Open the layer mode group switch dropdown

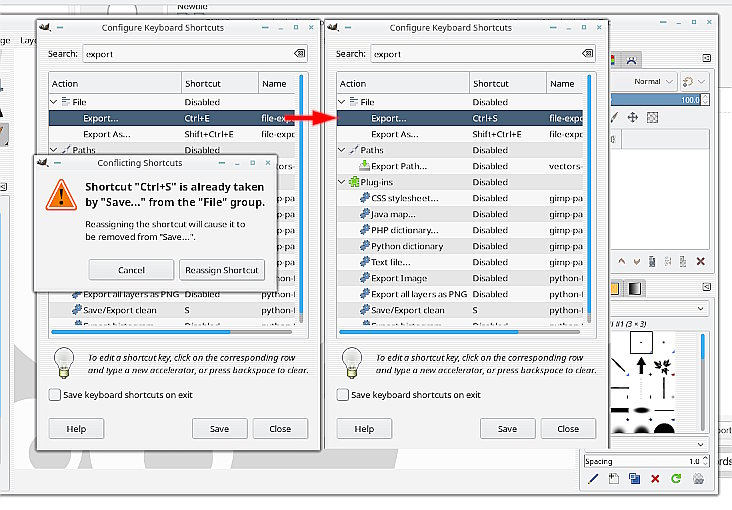point(695,81)
